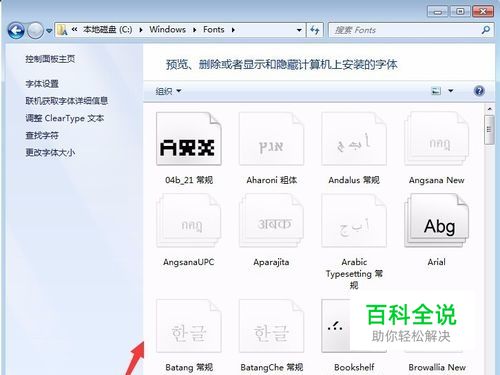Select the Angsana New font icon
Screen dimensions: 500x375
pos(437,139)
